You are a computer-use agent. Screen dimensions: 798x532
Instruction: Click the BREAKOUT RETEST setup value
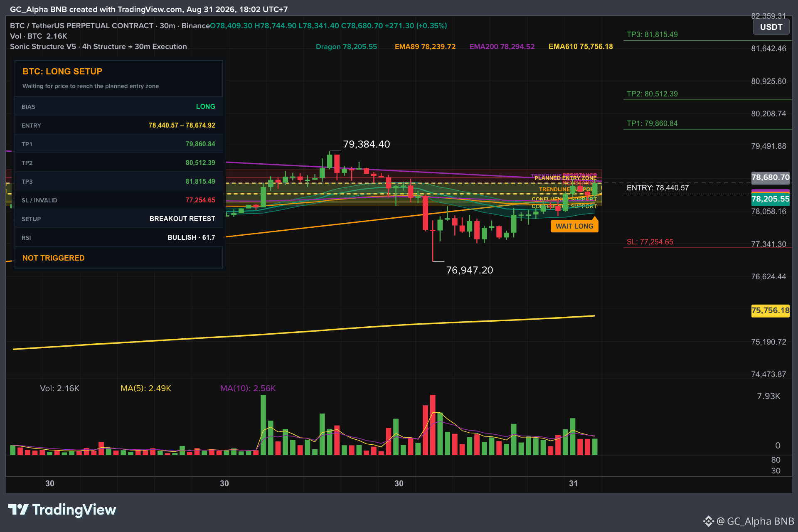pos(182,219)
